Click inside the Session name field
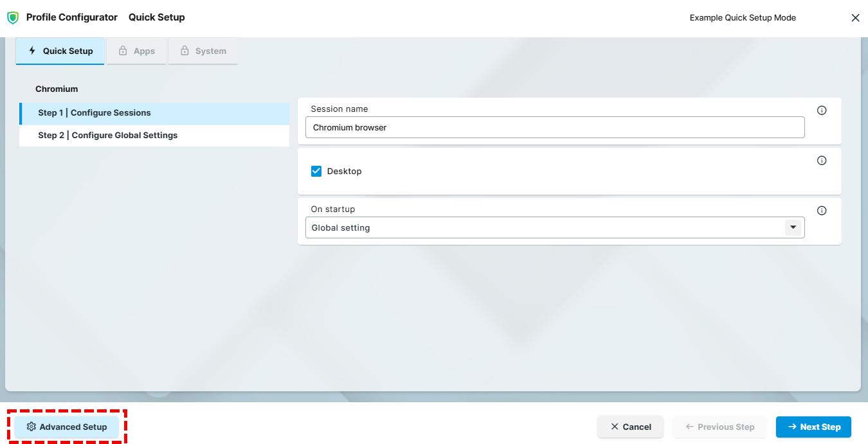This screenshot has height=444, width=868. (554, 127)
